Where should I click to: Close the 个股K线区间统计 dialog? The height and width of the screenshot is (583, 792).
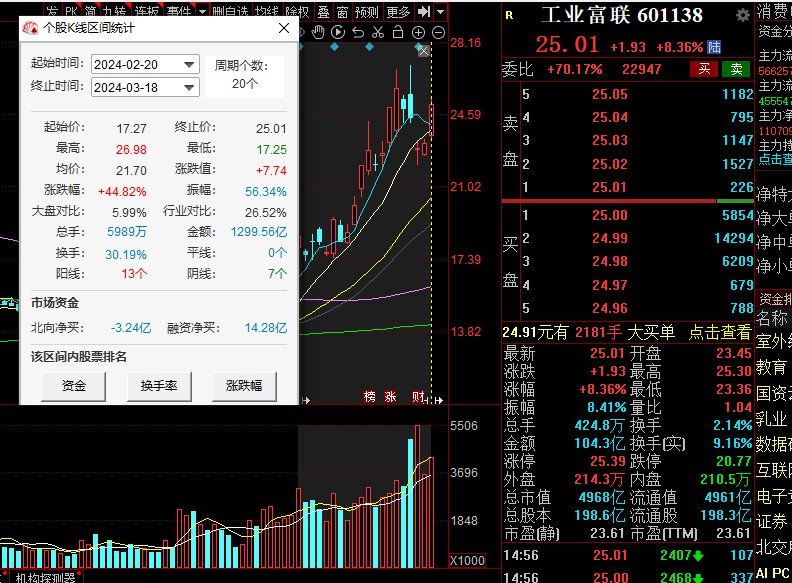click(284, 29)
